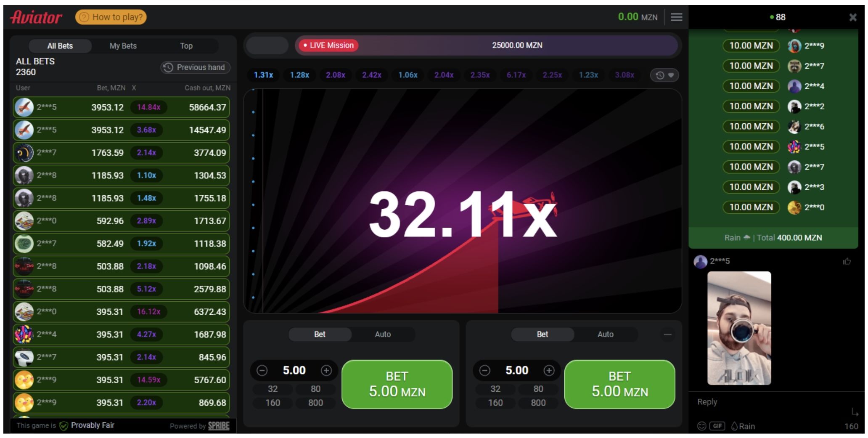Switch right bet panel to Auto mode

[605, 334]
